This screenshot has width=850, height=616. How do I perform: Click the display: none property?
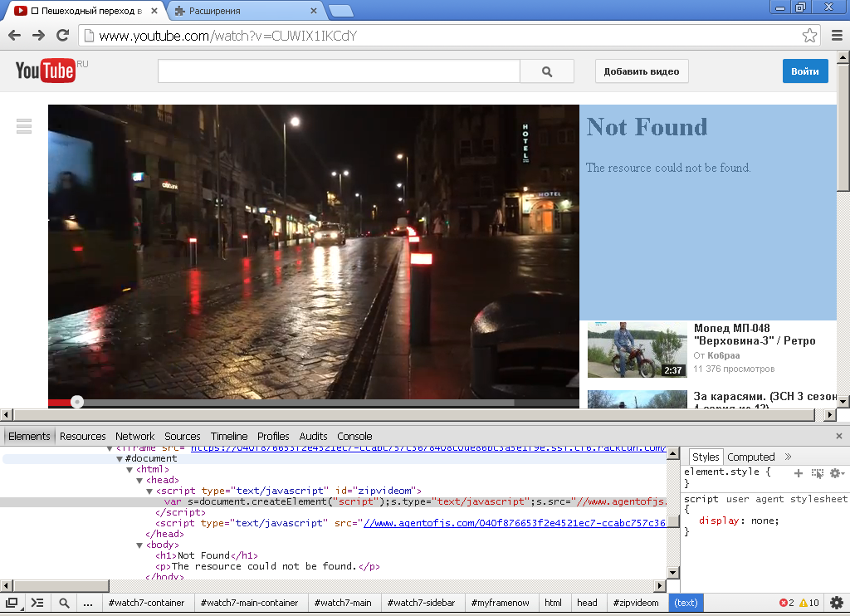click(x=739, y=521)
